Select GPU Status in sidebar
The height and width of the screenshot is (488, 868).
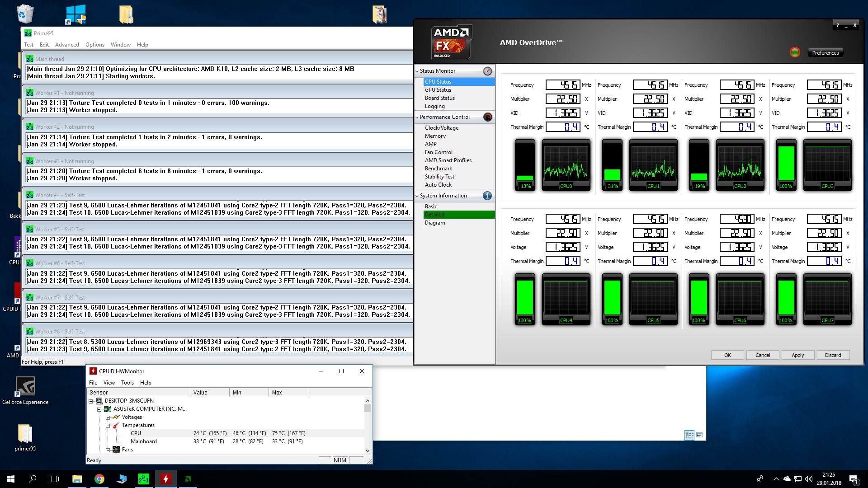point(438,90)
